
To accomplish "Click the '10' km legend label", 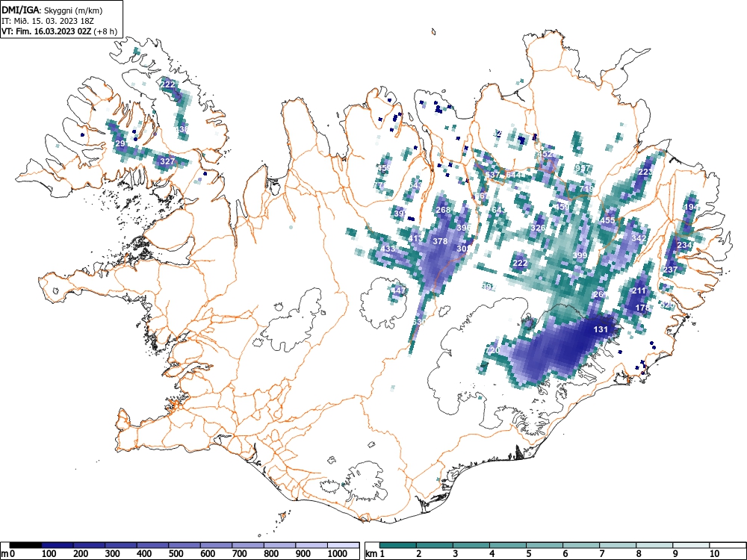I will 714,554.
